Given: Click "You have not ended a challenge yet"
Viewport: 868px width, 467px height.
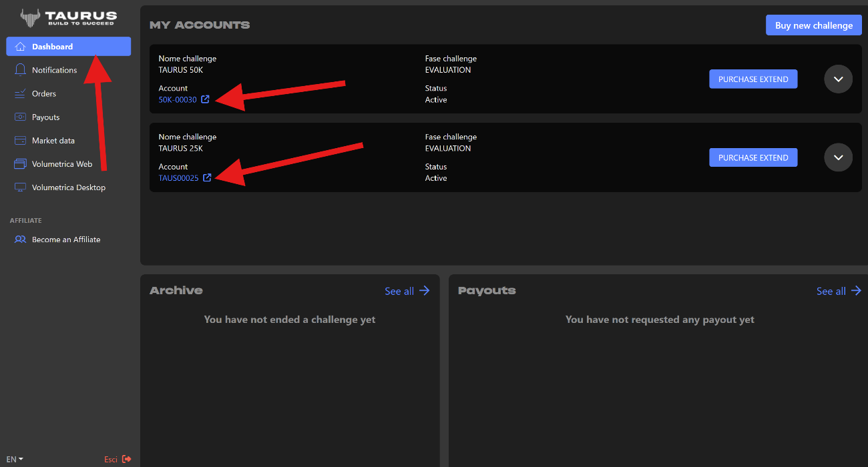Looking at the screenshot, I should [x=290, y=320].
